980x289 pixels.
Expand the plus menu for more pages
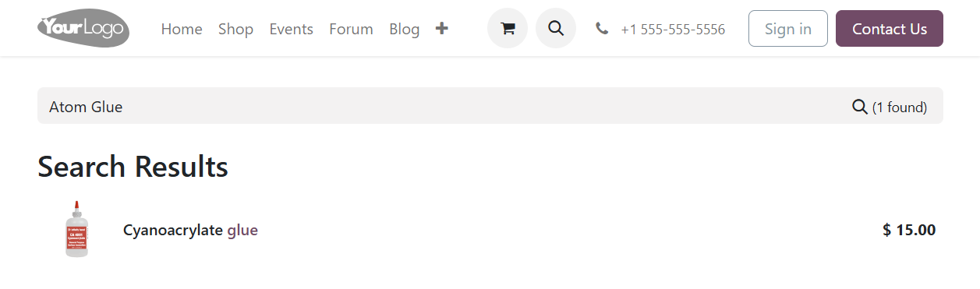[x=442, y=29]
